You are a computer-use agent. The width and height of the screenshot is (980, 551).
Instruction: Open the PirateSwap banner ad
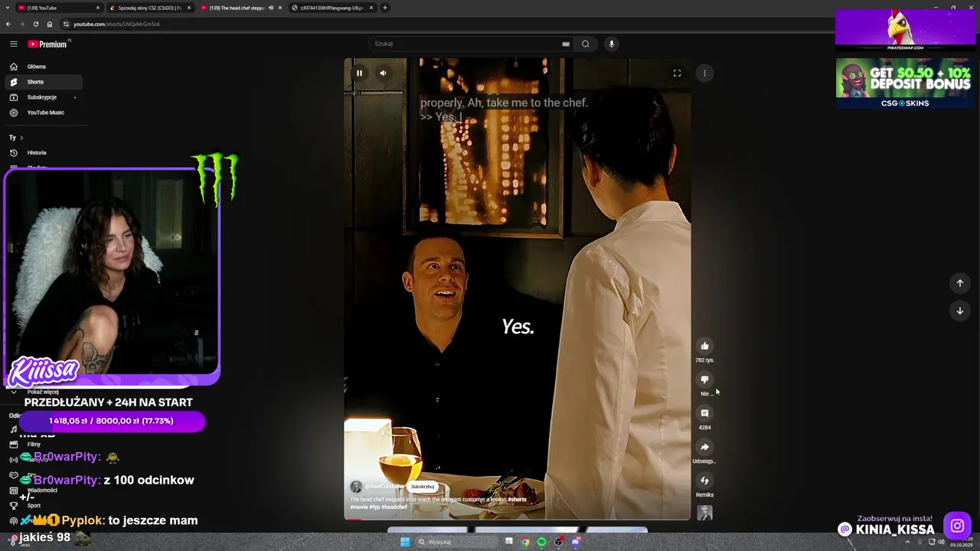click(905, 31)
